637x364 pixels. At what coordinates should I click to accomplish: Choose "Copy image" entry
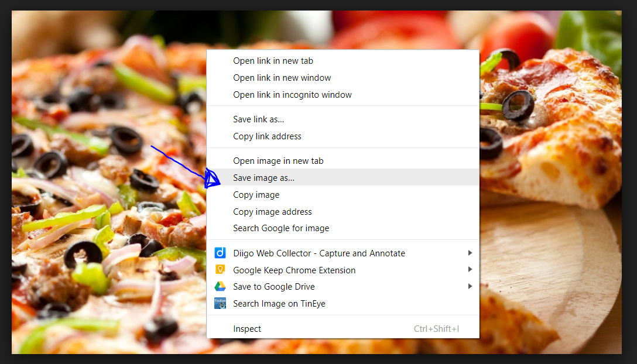tap(343, 195)
